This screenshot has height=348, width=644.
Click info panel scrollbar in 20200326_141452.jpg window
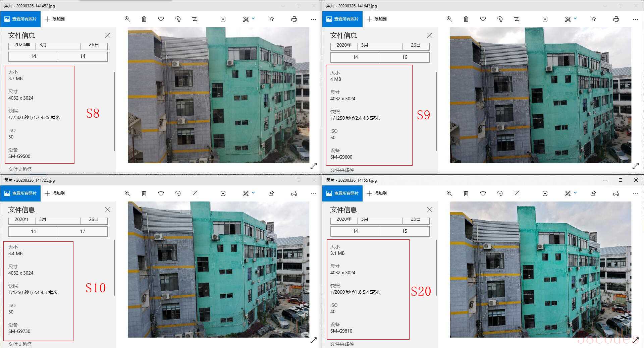coord(115,111)
